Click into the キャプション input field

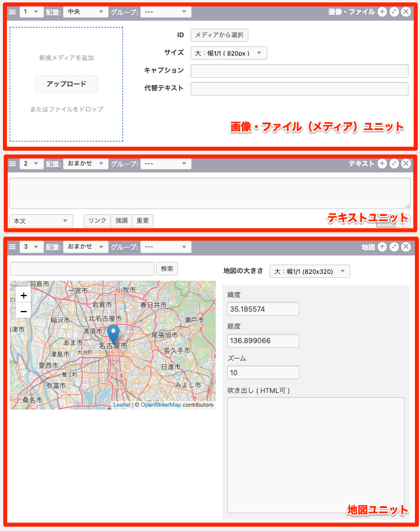point(299,71)
